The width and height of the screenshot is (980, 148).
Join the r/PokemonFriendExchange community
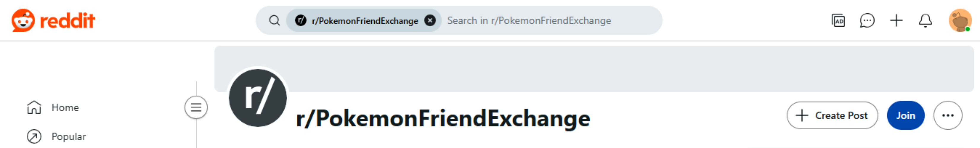click(x=905, y=115)
